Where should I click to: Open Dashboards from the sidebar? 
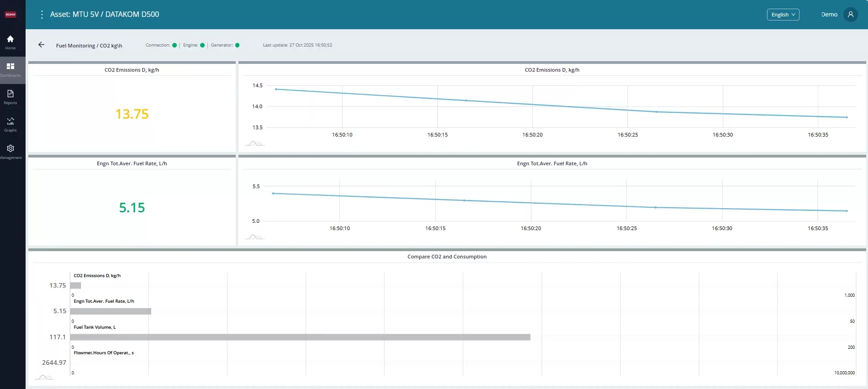click(x=11, y=70)
